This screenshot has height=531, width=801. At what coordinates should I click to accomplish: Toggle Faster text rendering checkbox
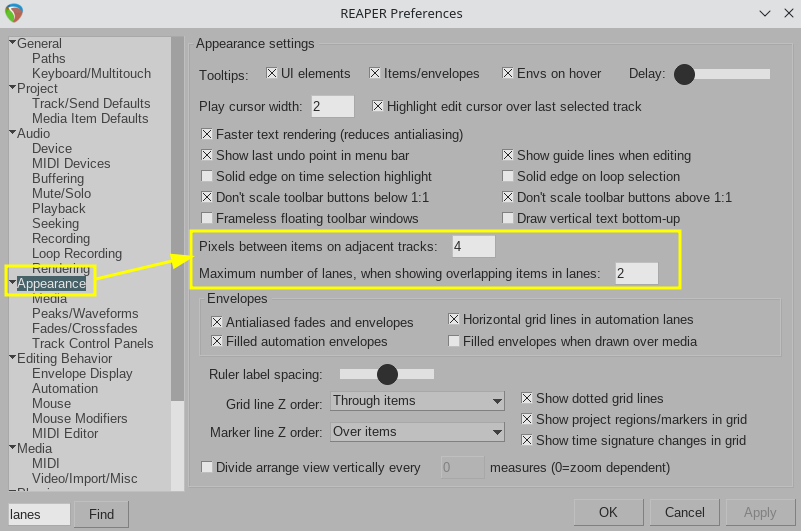click(x=207, y=134)
